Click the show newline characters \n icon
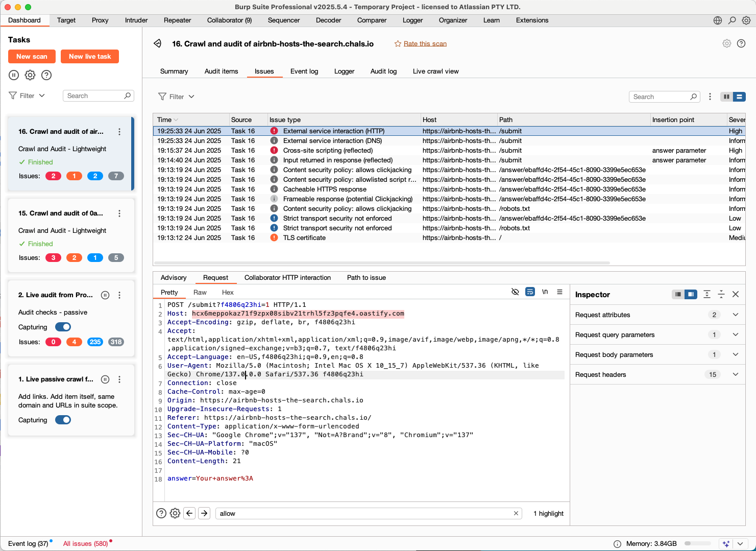 click(545, 292)
